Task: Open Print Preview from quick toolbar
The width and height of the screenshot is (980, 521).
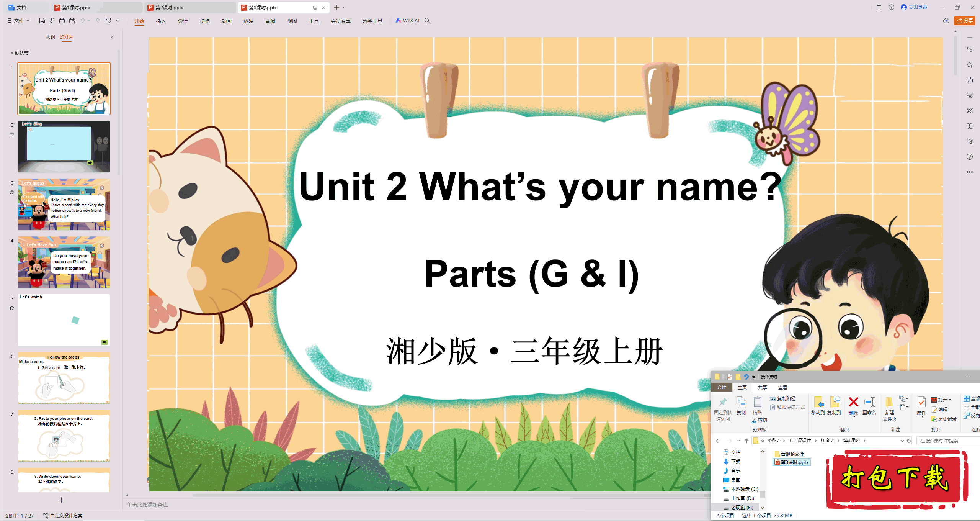Action: [x=72, y=21]
